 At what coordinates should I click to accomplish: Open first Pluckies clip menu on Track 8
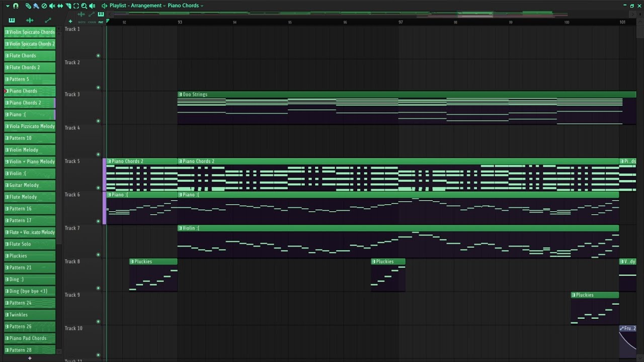click(x=132, y=261)
